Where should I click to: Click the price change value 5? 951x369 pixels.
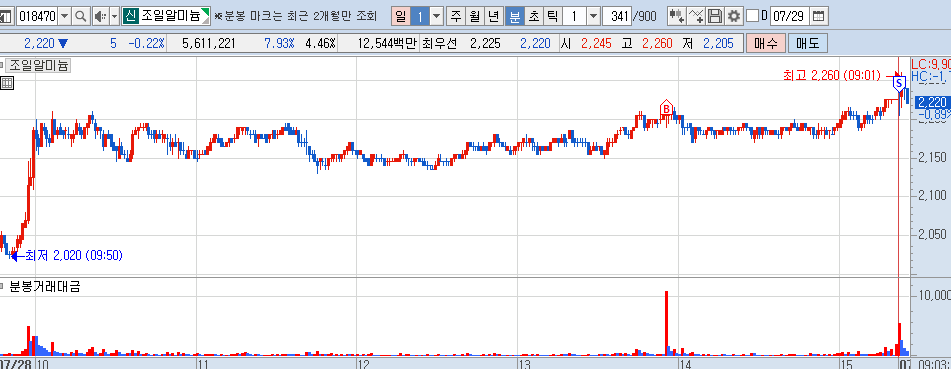pyautogui.click(x=113, y=43)
